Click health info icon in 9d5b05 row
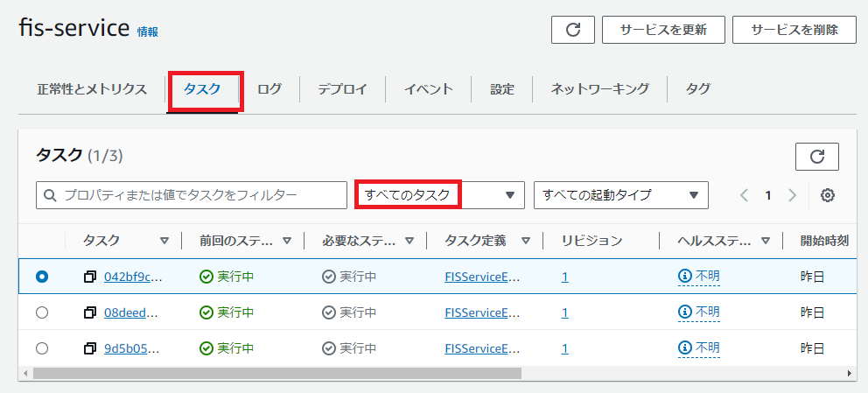Viewport: 868px width, 393px height. click(685, 347)
